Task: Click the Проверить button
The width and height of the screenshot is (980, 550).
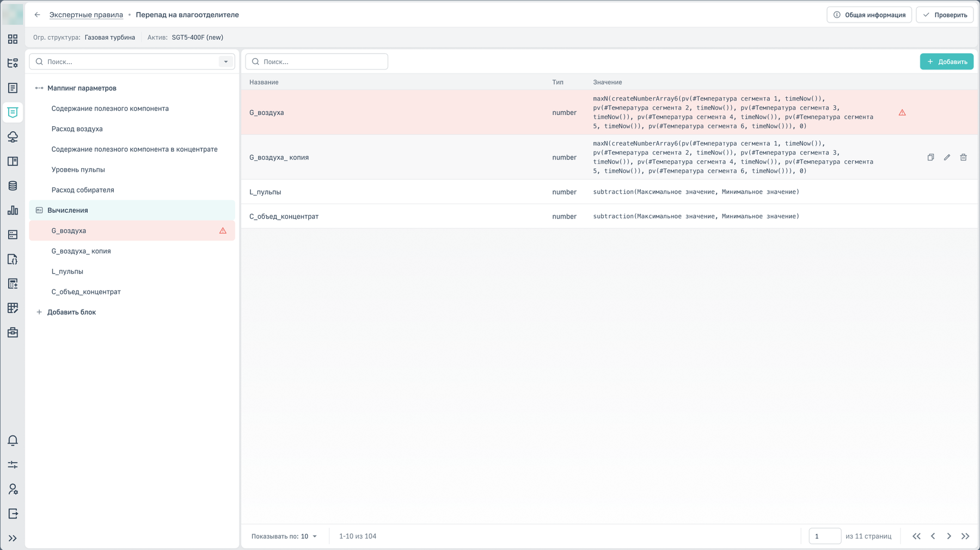Action: (945, 15)
